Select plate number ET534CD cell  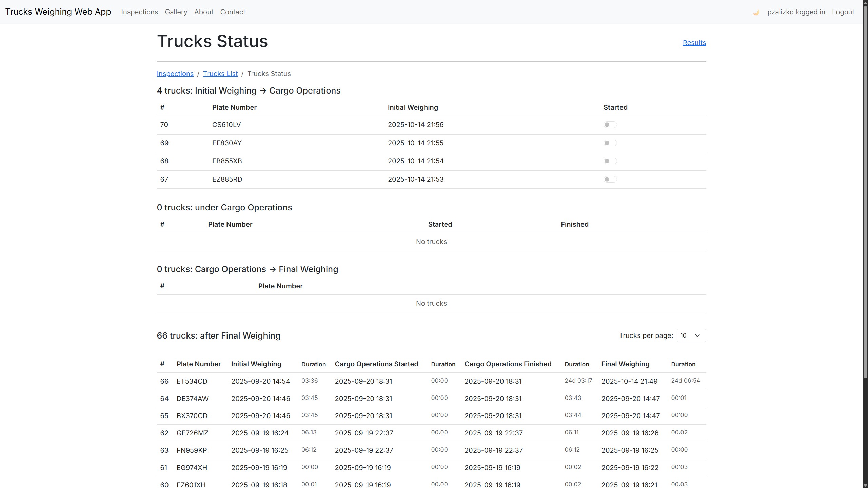pyautogui.click(x=192, y=381)
